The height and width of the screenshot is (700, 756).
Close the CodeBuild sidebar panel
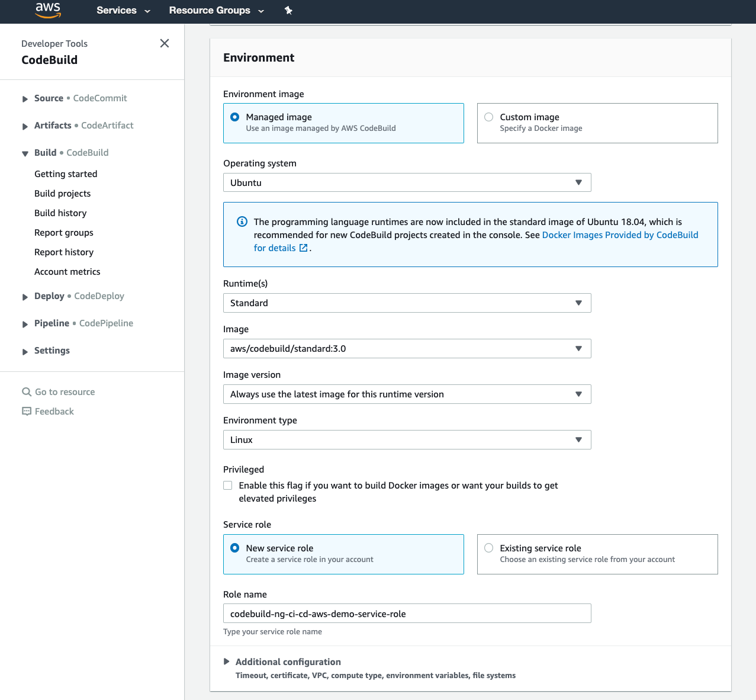(x=165, y=43)
